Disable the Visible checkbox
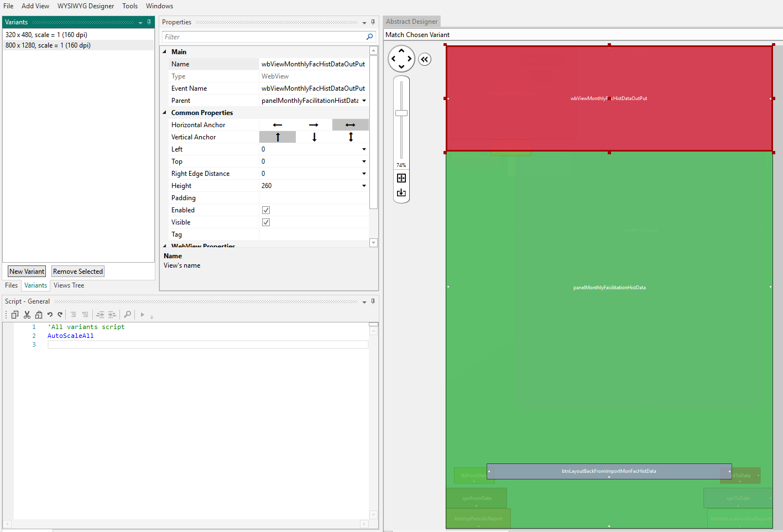The image size is (783, 532). (x=266, y=222)
